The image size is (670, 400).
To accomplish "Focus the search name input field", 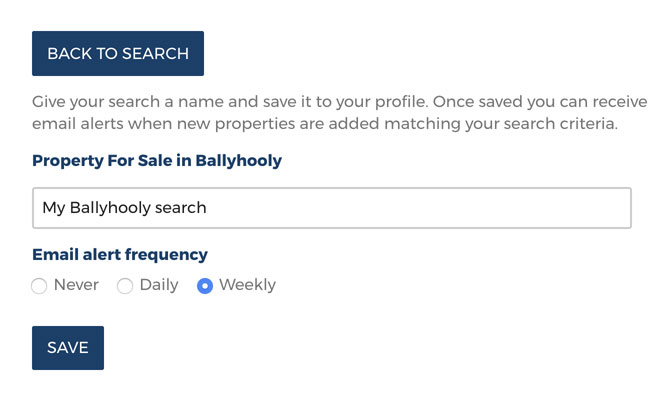I will click(331, 208).
